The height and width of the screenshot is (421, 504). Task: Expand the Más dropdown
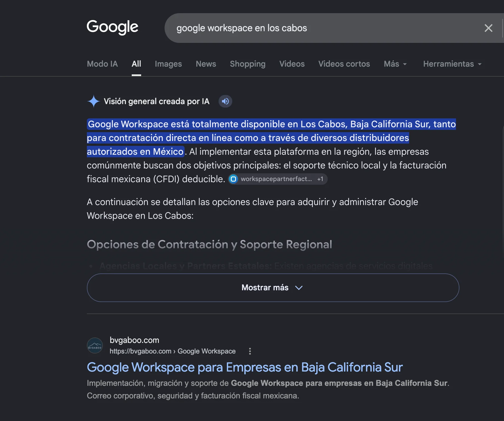(x=395, y=64)
